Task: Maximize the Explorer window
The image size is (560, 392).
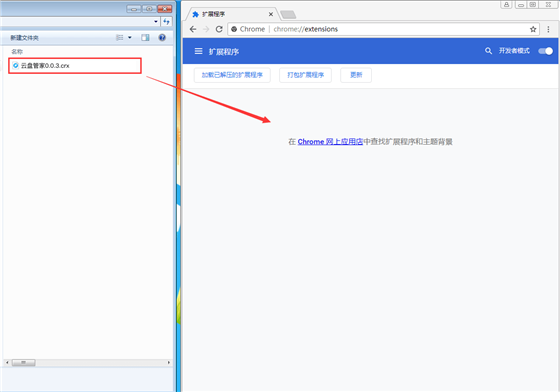Action: [x=149, y=9]
